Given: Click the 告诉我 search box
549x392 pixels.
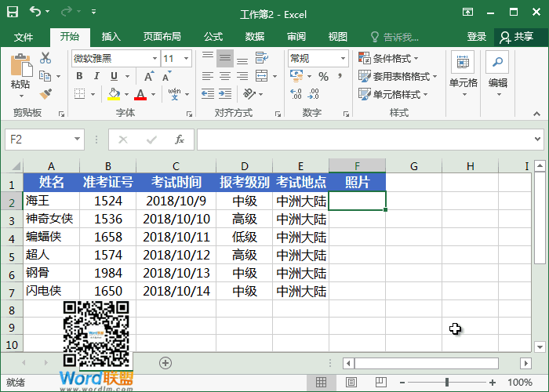Looking at the screenshot, I should pyautogui.click(x=395, y=37).
